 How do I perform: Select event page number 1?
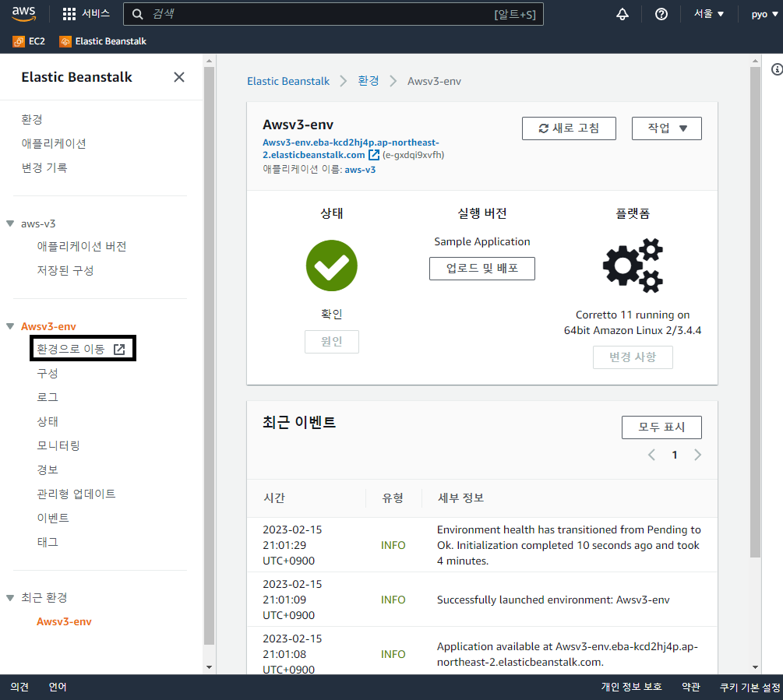675,455
